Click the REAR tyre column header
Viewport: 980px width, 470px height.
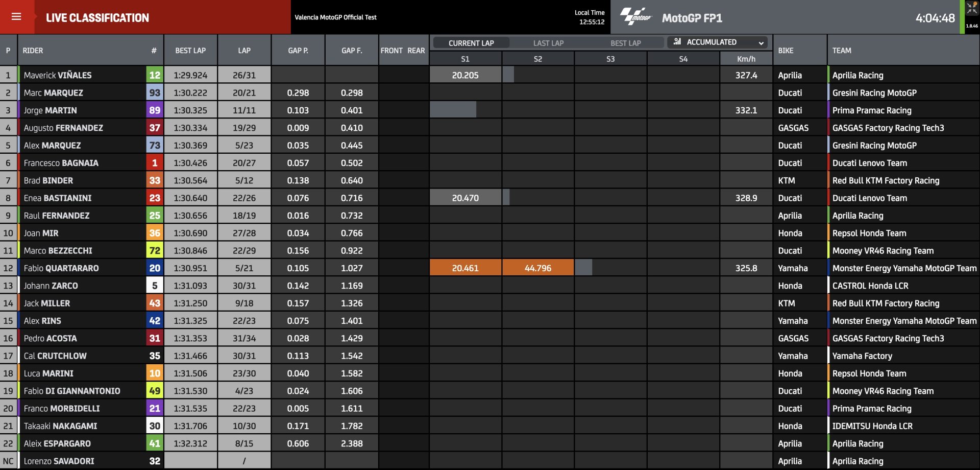[x=416, y=51]
